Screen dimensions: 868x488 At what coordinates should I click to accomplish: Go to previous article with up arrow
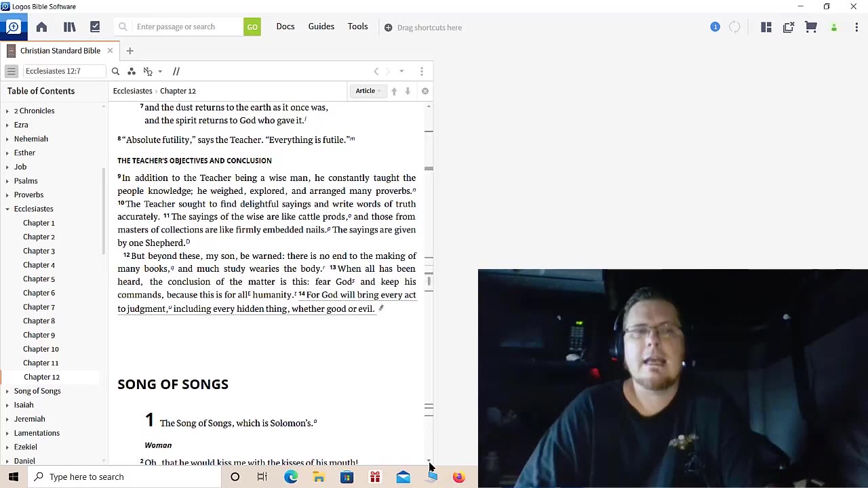(394, 91)
